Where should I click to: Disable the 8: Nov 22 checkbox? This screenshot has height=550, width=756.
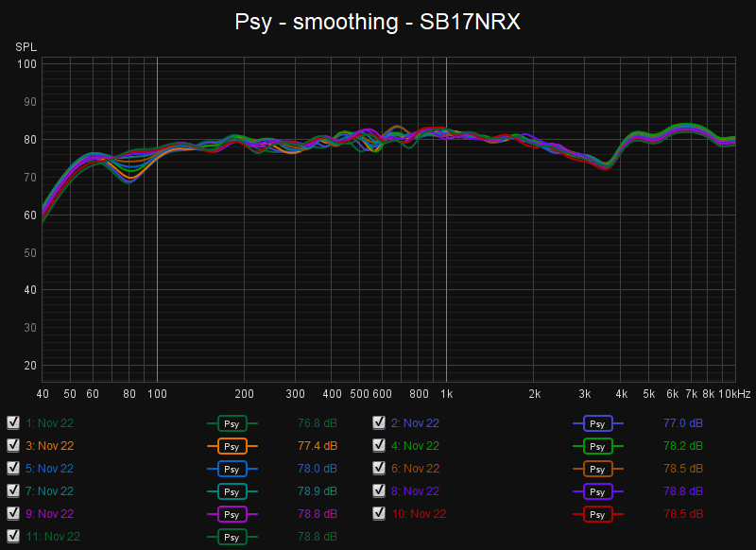[379, 490]
